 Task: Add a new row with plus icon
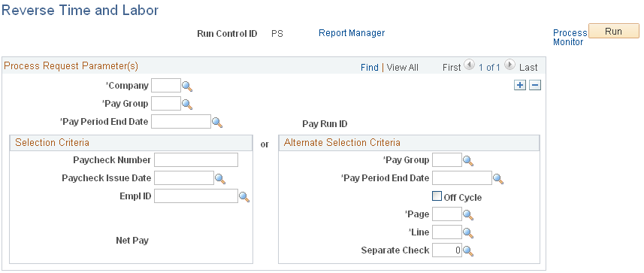coord(520,85)
